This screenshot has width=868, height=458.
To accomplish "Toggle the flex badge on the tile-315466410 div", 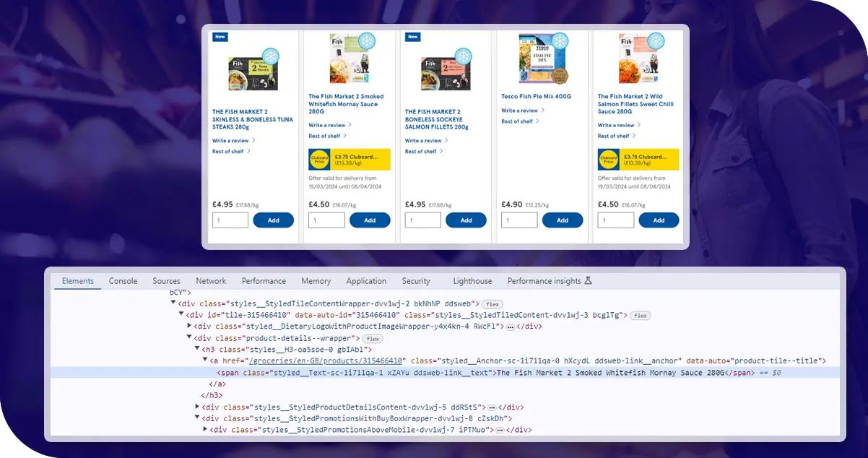I will tap(640, 316).
